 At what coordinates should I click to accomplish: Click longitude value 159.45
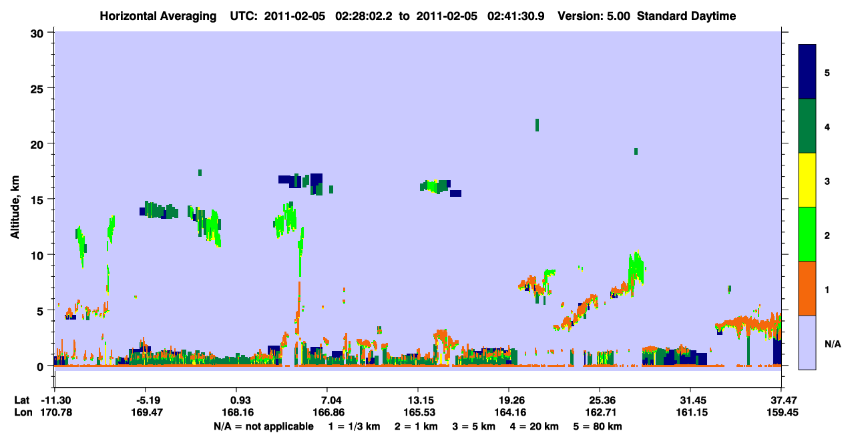tap(782, 413)
